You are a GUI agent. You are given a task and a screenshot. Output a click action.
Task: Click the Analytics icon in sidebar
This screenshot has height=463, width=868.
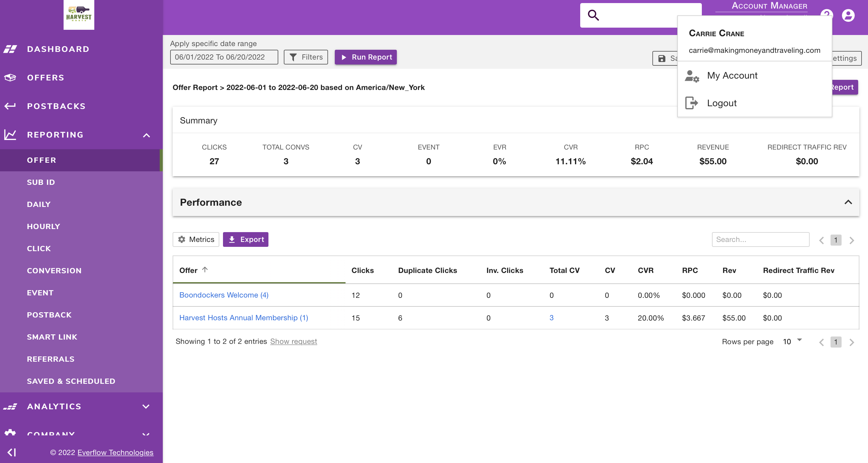click(10, 407)
